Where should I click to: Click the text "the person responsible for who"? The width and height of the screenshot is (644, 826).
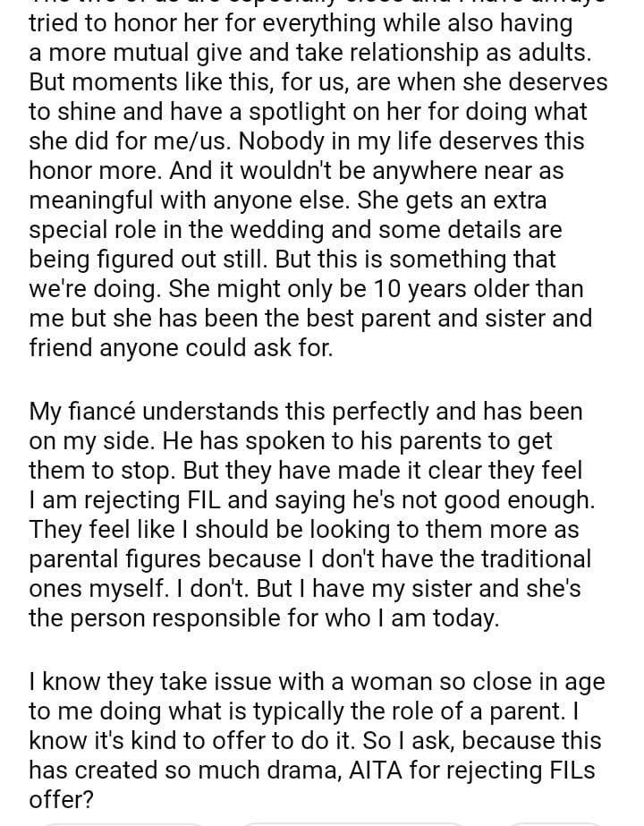click(197, 618)
